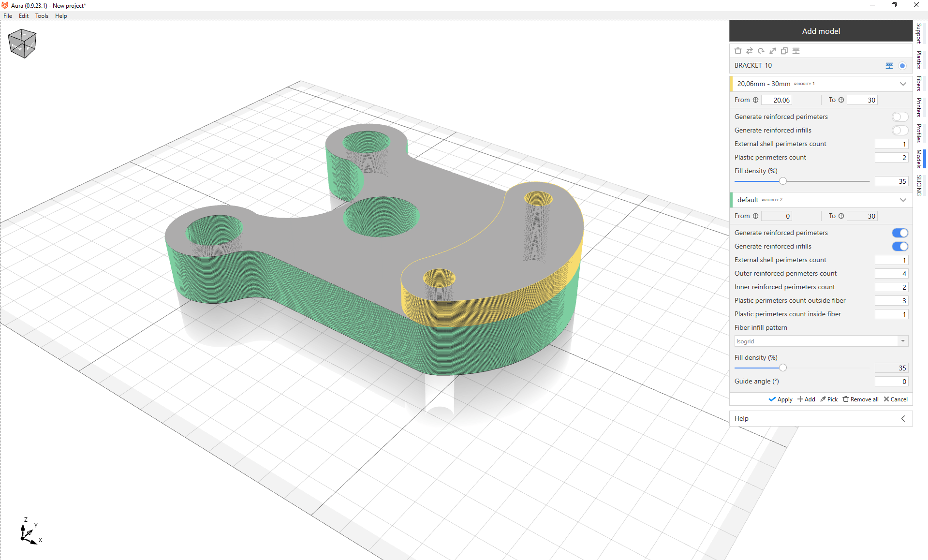Click fill density value 35 in default section

point(891,368)
